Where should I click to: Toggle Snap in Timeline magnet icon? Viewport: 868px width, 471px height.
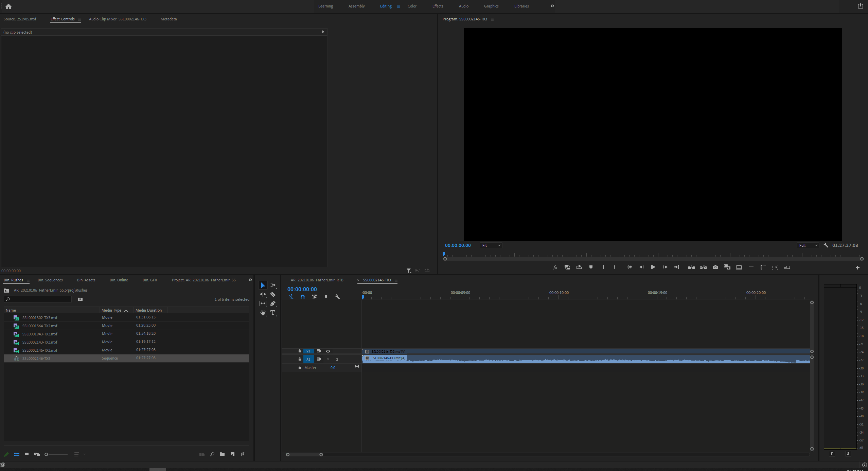point(303,297)
